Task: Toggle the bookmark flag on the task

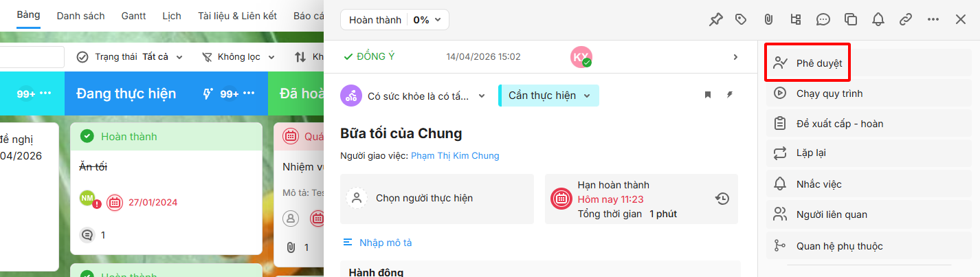Action: click(708, 95)
